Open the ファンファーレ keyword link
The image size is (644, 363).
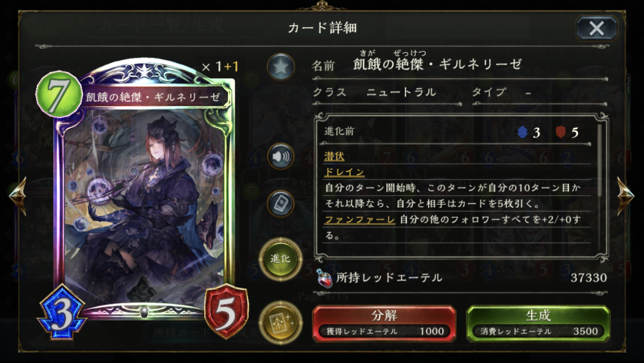[x=359, y=220]
